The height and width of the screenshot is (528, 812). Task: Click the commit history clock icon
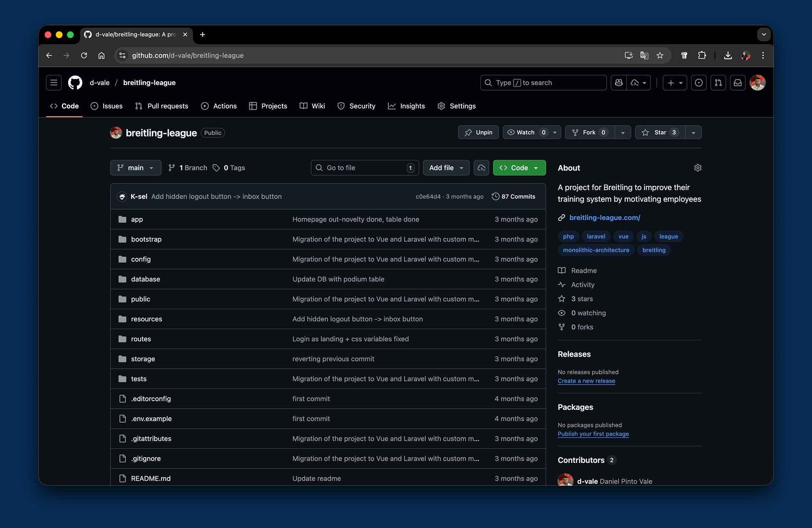click(x=496, y=197)
